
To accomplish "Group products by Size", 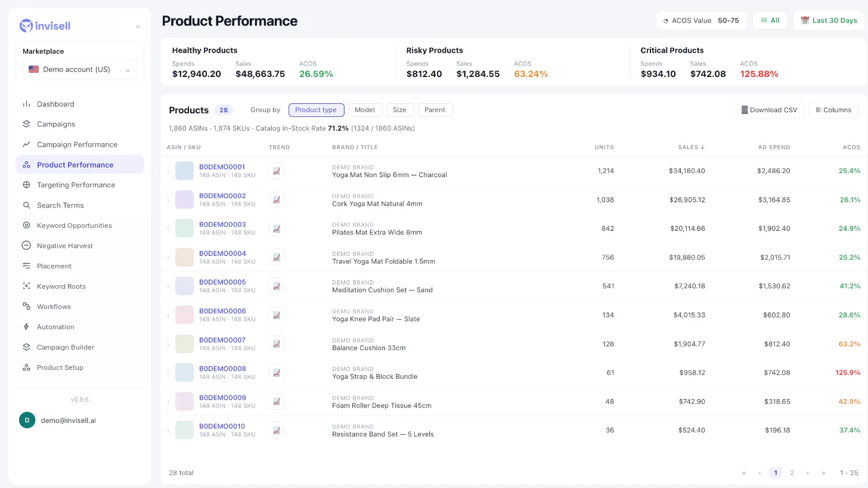I will coord(399,110).
